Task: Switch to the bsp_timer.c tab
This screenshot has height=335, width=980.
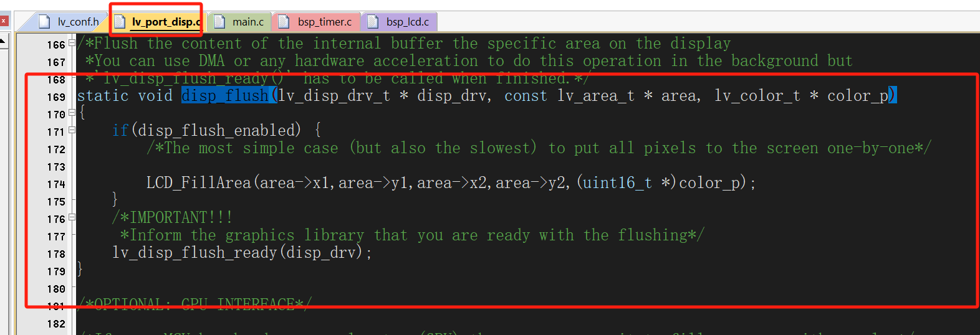Action: [x=324, y=22]
